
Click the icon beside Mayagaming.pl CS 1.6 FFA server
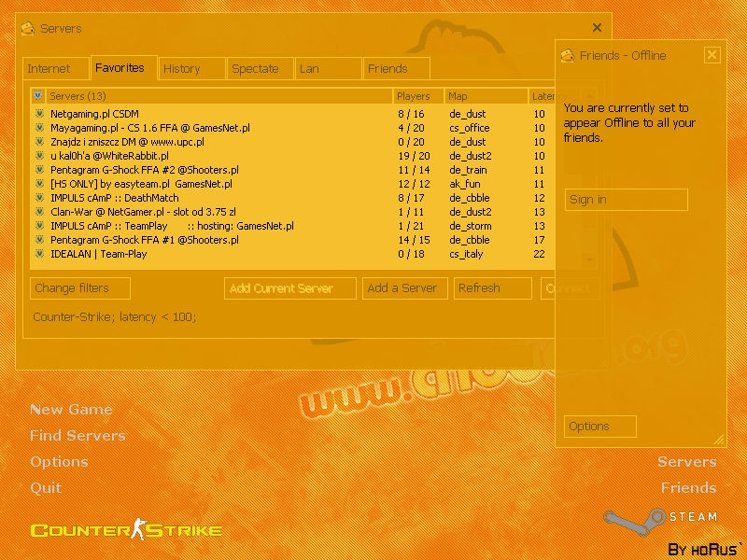point(39,128)
